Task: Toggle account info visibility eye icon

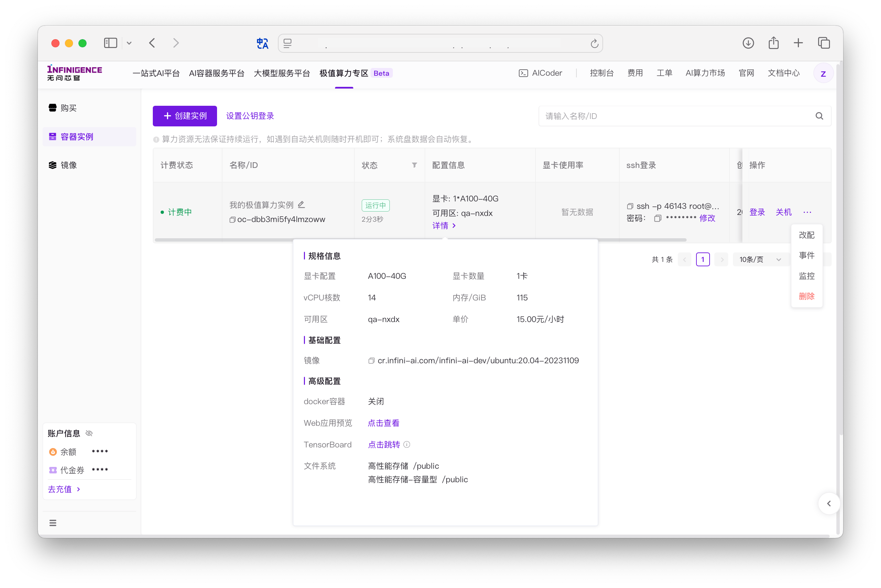Action: coord(89,434)
